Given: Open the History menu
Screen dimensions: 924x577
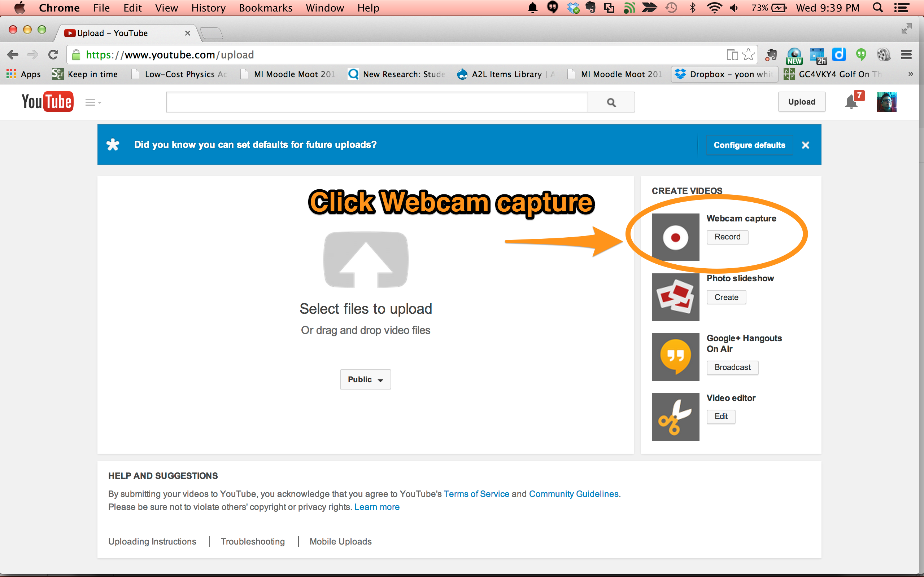Looking at the screenshot, I should [x=208, y=8].
